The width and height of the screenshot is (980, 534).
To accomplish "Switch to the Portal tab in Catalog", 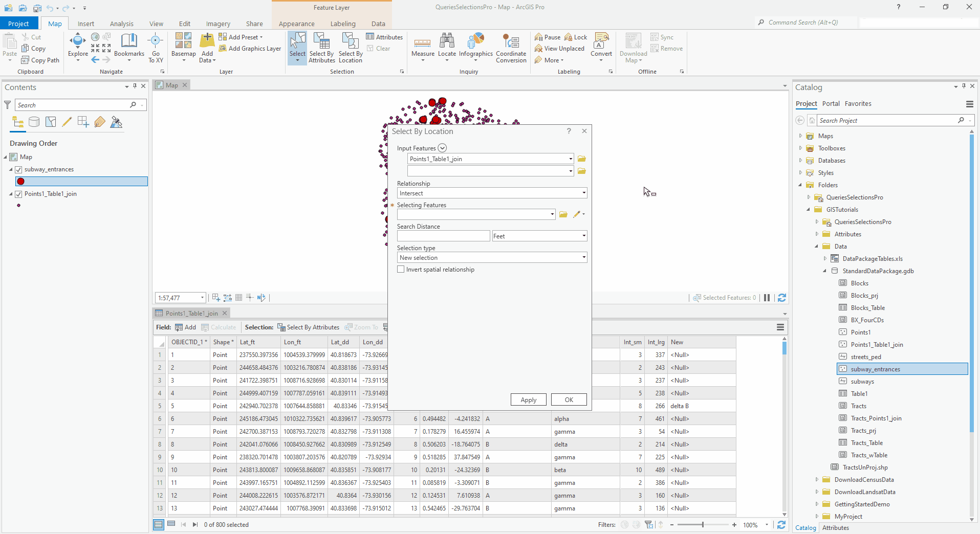I will pos(831,103).
